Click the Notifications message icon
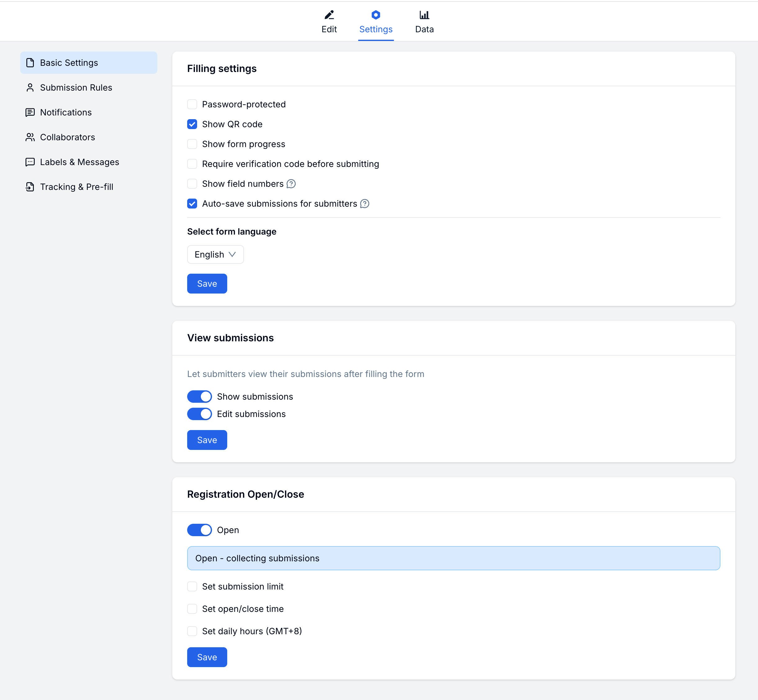Screen dimensions: 758x700 (30, 113)
